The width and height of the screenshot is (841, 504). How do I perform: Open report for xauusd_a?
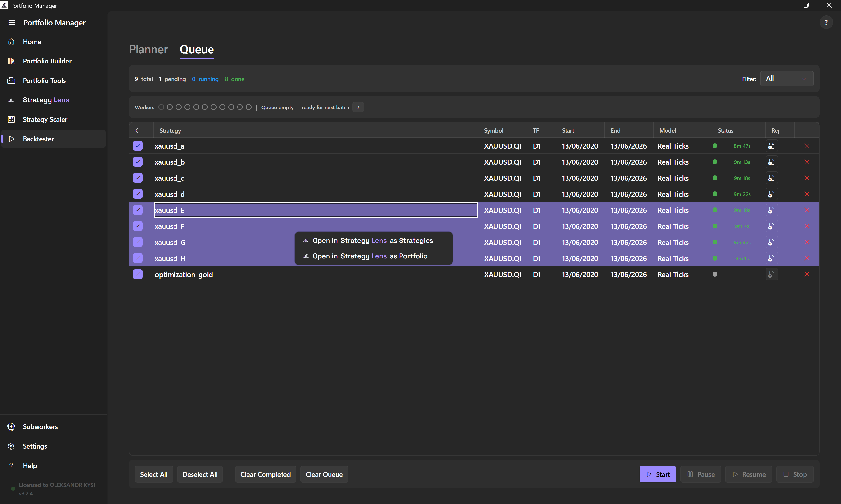pos(771,146)
